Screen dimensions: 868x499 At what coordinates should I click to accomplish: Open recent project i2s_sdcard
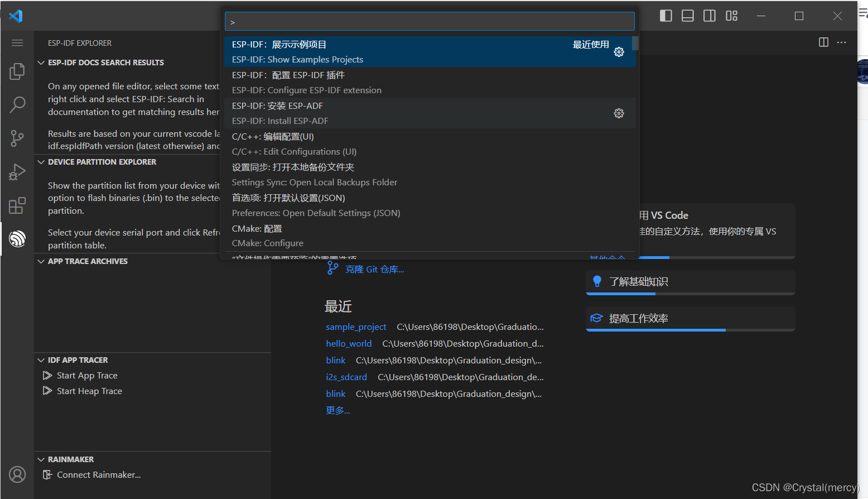(346, 377)
